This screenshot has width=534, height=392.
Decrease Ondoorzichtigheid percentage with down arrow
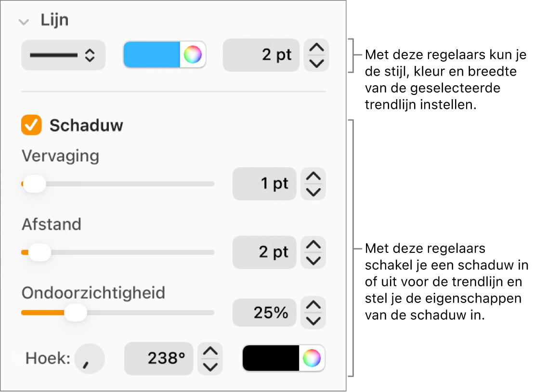click(x=313, y=321)
